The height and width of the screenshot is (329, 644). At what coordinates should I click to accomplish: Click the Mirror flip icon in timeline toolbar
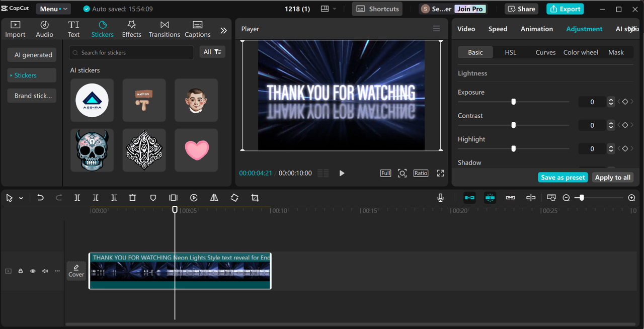[214, 198]
